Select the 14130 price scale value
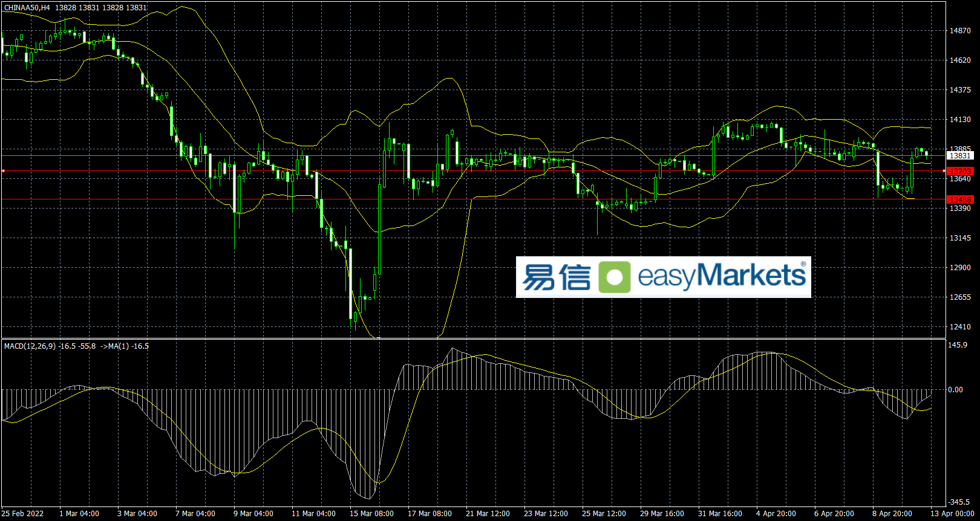The width and height of the screenshot is (980, 521). tap(960, 120)
